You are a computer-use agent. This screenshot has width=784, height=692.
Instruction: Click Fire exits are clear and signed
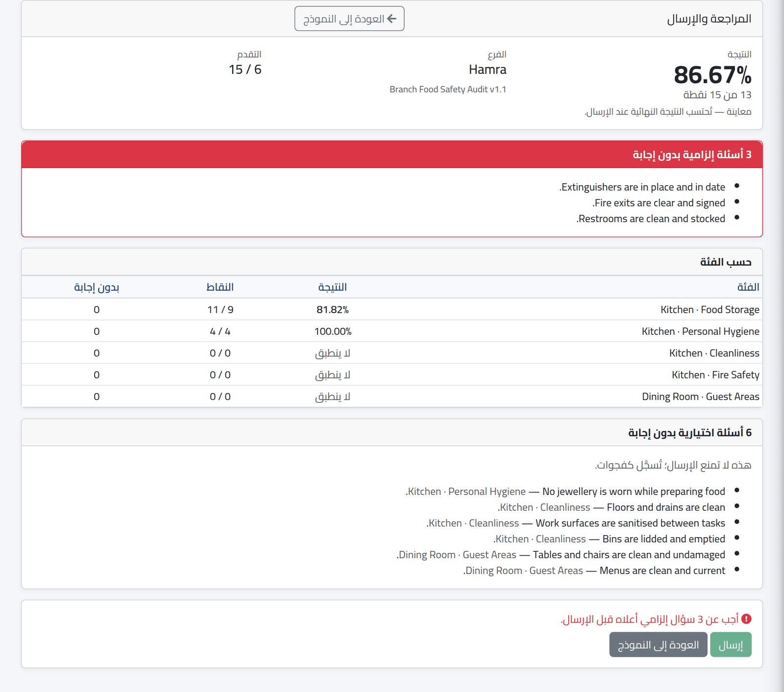pos(659,203)
